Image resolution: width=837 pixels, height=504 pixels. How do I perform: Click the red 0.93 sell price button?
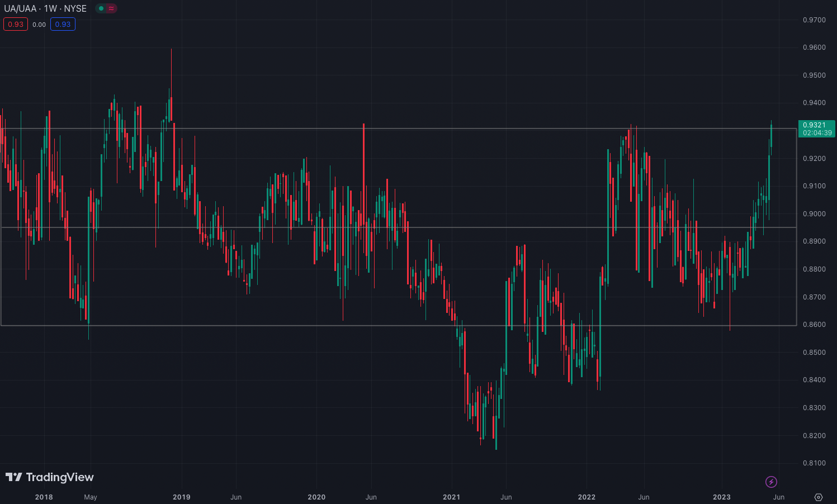pyautogui.click(x=16, y=24)
